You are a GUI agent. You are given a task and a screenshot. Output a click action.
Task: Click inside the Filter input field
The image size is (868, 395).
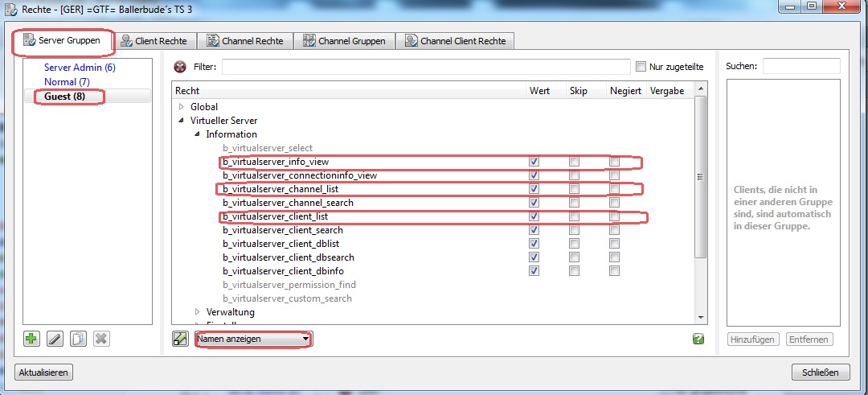[426, 67]
